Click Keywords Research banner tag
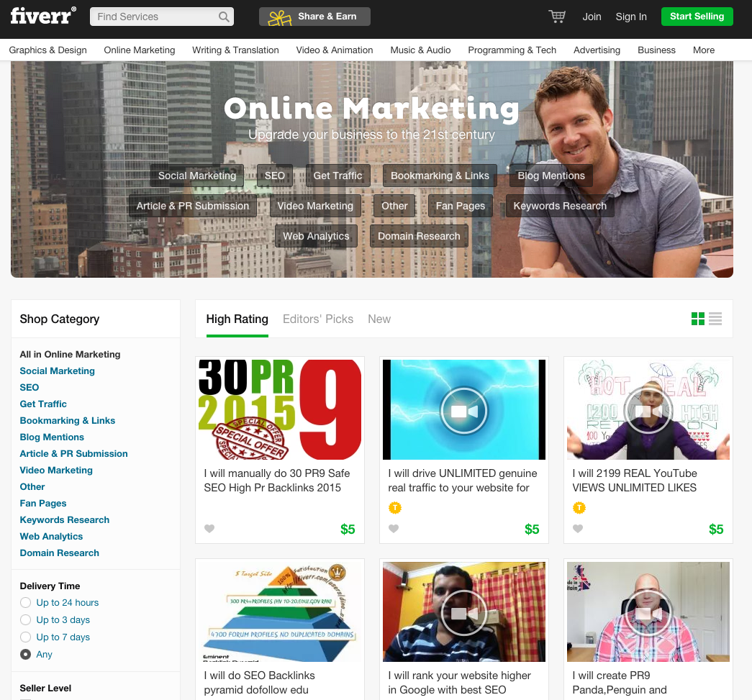Screen dimensions: 752x700 pyautogui.click(x=560, y=206)
